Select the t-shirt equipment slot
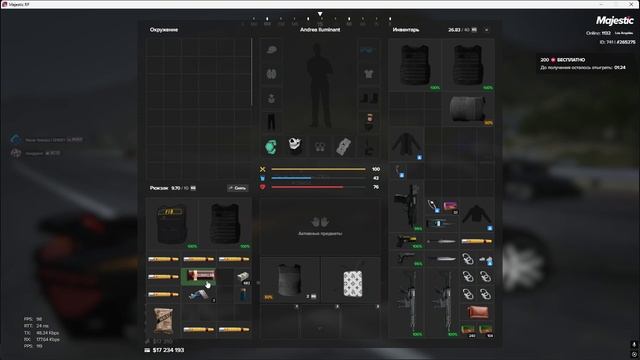Viewport: 640px width, 360px height. click(368, 74)
